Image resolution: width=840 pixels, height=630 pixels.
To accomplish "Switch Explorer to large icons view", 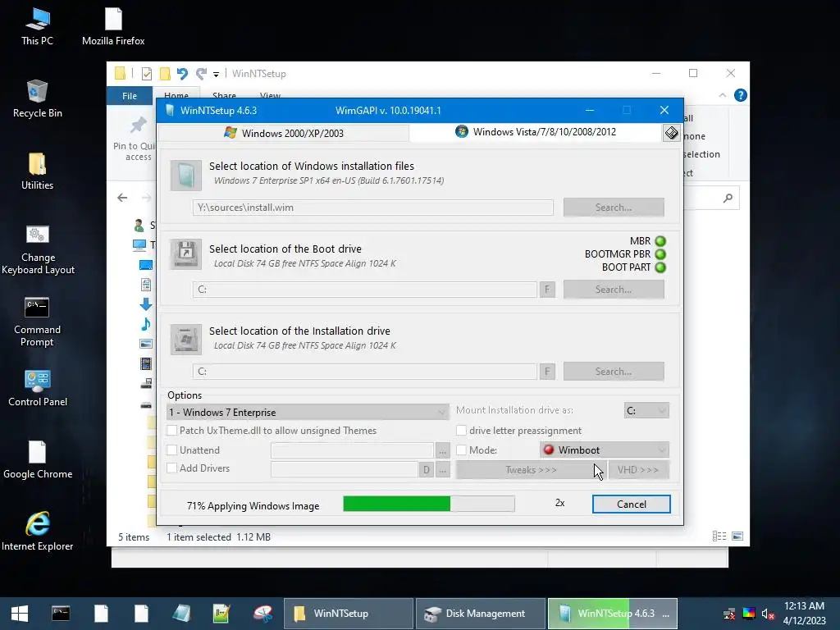I will click(737, 536).
